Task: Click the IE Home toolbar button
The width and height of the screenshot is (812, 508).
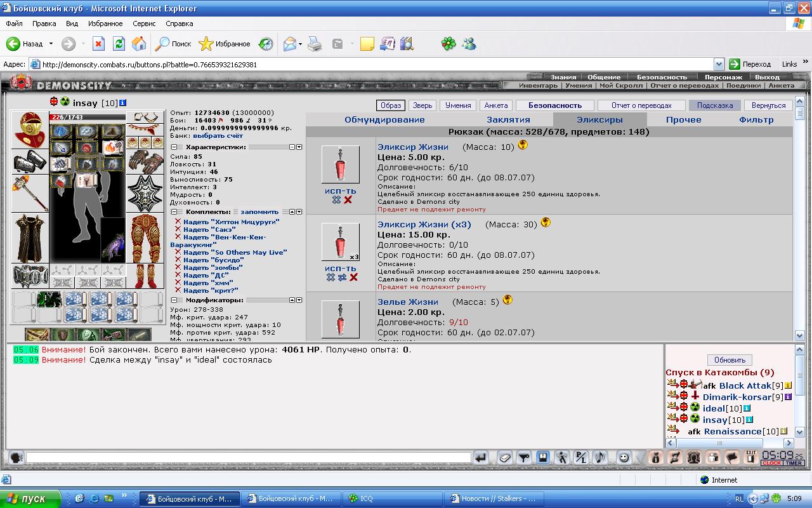Action: tap(139, 44)
